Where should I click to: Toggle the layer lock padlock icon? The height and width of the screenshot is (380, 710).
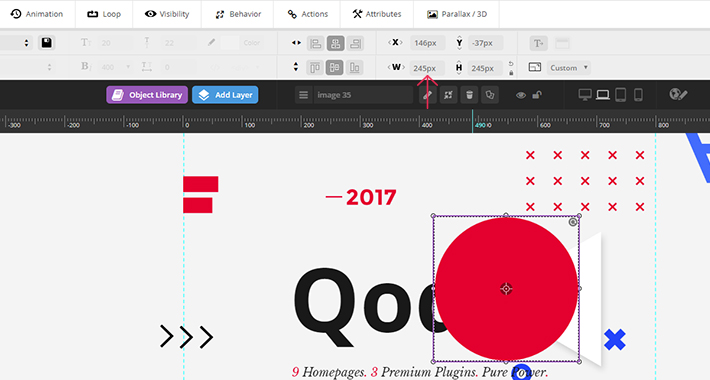tap(537, 95)
